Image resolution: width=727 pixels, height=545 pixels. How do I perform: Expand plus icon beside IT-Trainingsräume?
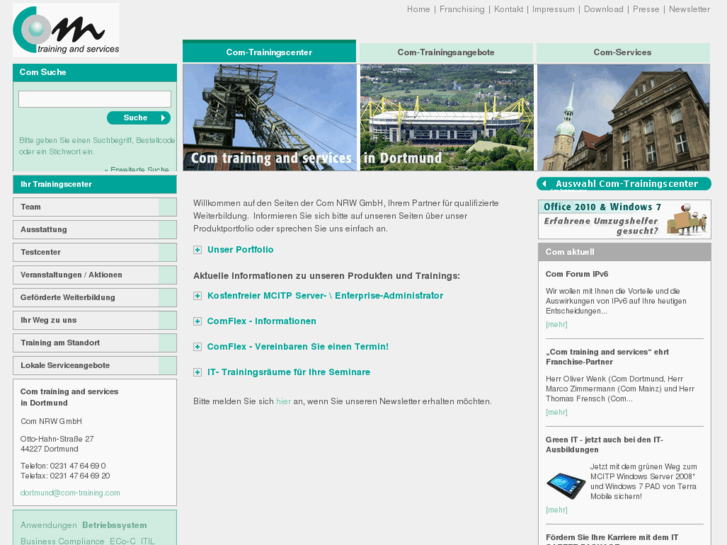click(198, 372)
